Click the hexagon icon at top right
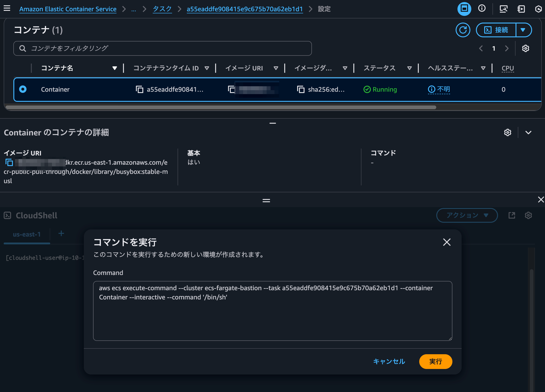 [538, 9]
